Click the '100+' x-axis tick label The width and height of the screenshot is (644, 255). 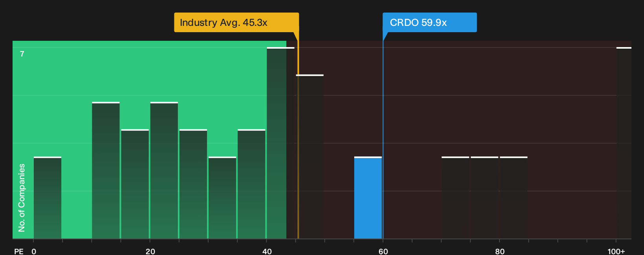616,251
